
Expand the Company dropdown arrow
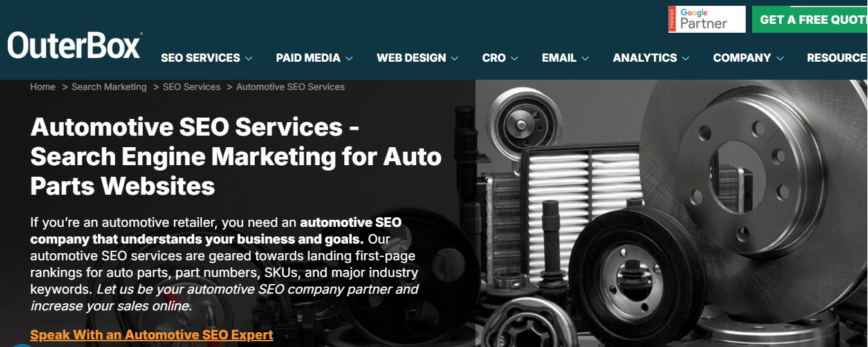point(780,58)
